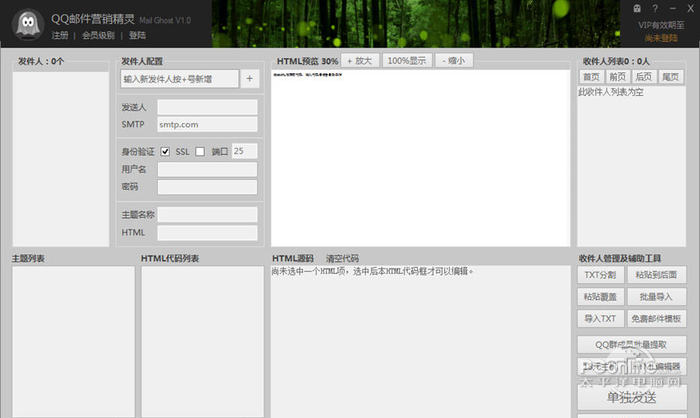Click the SMTP server field
This screenshot has width=700, height=418.
pos(208,125)
